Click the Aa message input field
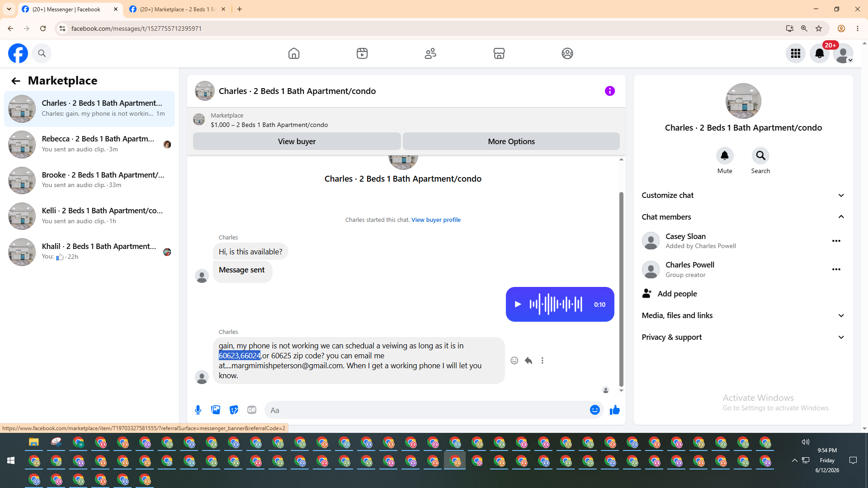Viewport: 868px width, 488px height. [x=427, y=410]
